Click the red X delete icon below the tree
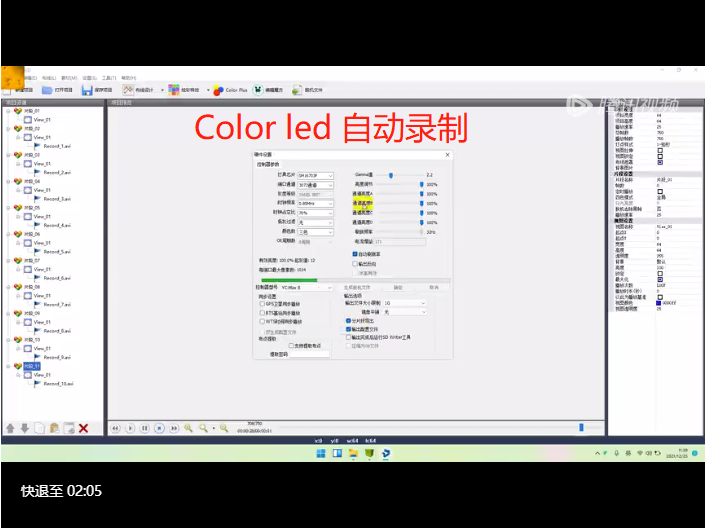Image resolution: width=706 pixels, height=528 pixels. [x=83, y=428]
